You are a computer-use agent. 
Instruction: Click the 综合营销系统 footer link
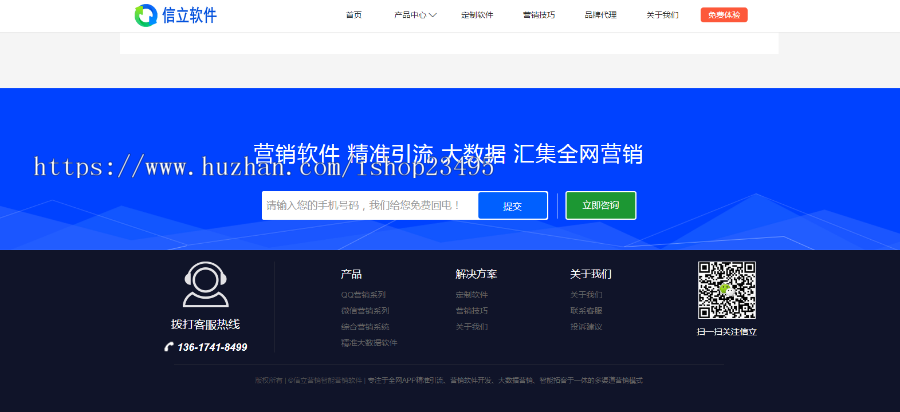coord(365,327)
